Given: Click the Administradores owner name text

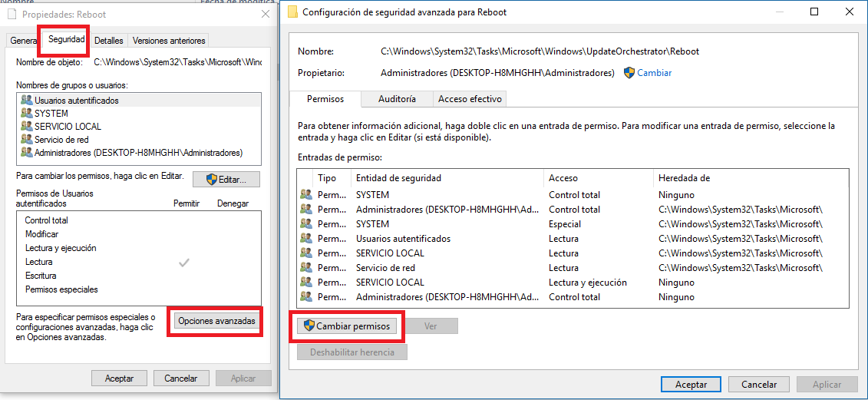Looking at the screenshot, I should click(x=497, y=73).
